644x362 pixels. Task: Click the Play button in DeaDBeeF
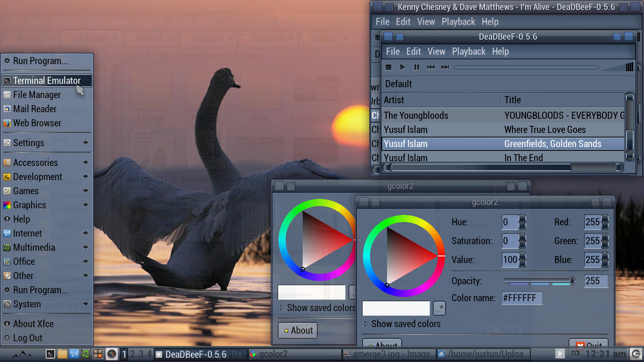point(403,67)
